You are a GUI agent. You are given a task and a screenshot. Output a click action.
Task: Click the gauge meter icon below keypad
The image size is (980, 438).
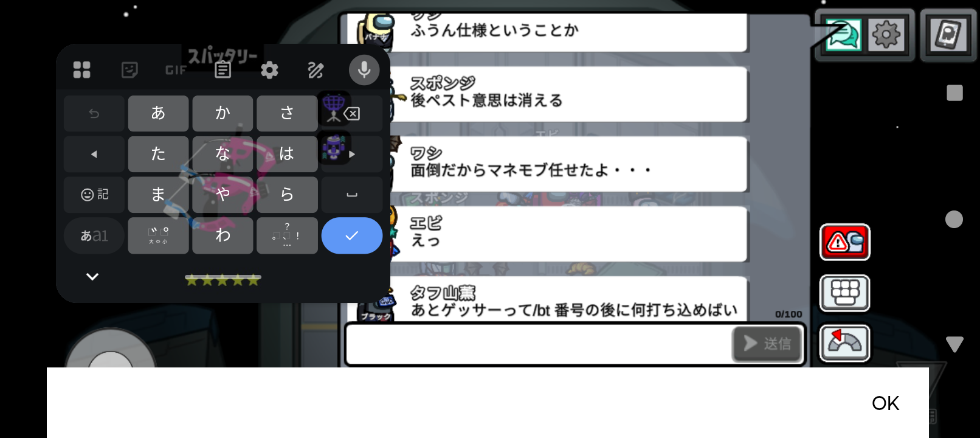[x=845, y=344]
